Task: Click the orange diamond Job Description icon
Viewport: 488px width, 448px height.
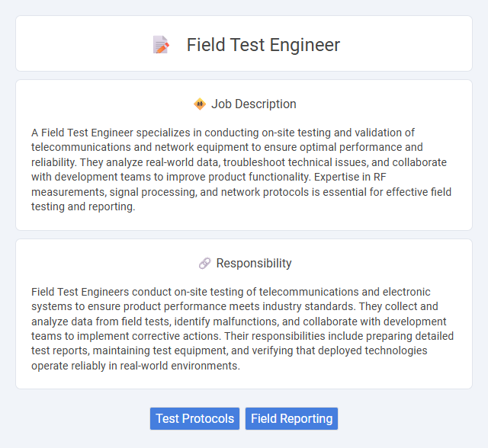Action: (x=200, y=104)
